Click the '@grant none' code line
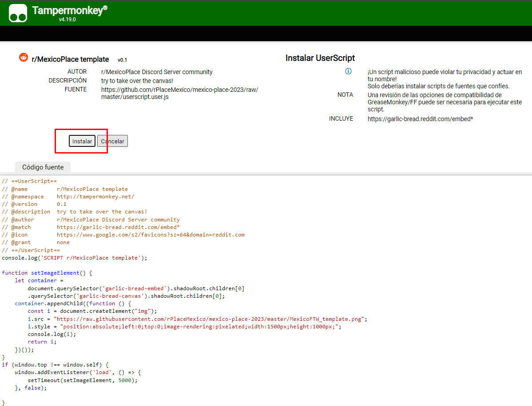This screenshot has width=532, height=406. point(36,242)
